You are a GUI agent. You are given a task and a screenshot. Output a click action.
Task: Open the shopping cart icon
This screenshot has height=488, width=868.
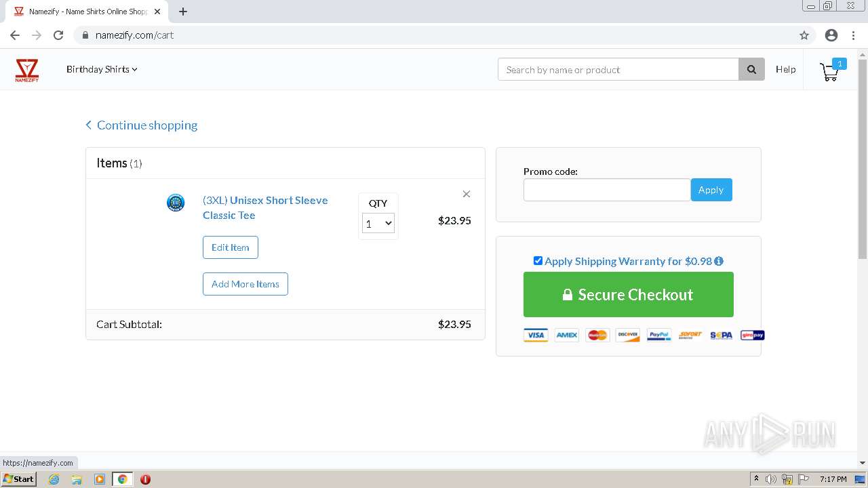coord(829,71)
